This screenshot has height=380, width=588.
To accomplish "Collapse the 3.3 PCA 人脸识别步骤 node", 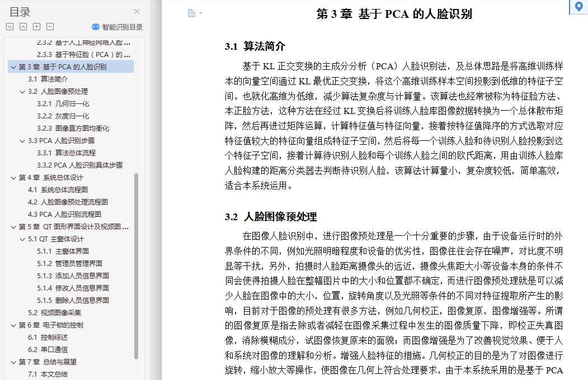I will tap(22, 141).
